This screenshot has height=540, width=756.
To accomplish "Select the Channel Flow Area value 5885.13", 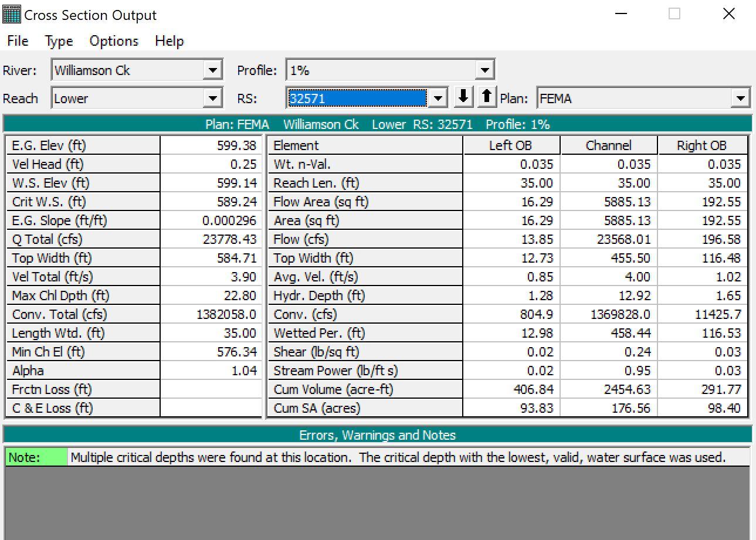I will [x=609, y=202].
